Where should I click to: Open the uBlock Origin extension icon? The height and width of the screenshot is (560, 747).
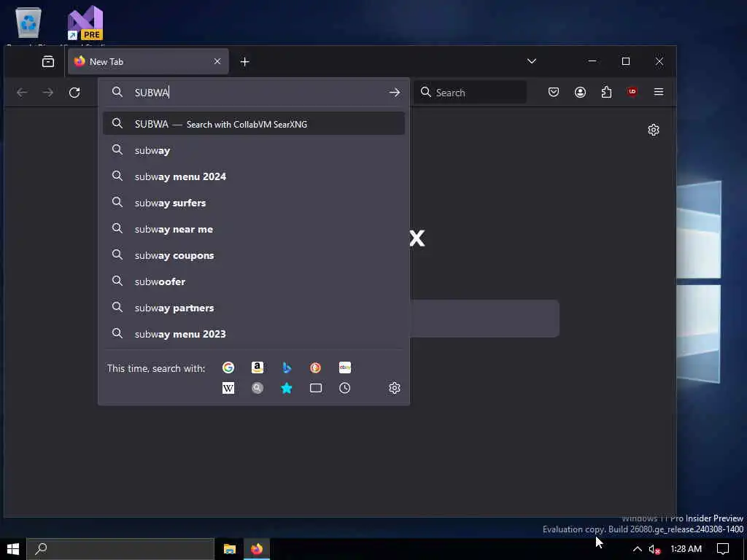pyautogui.click(x=632, y=91)
